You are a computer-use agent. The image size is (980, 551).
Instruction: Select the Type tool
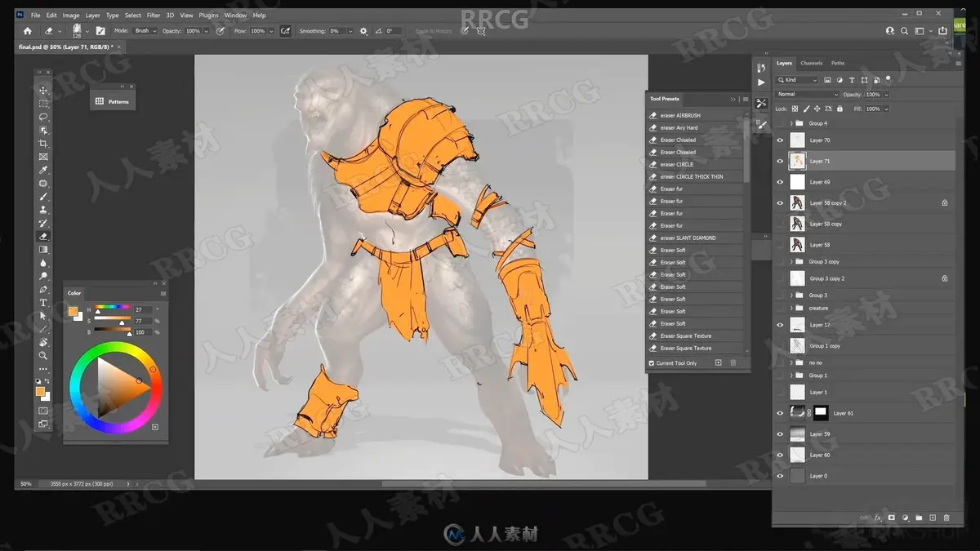pos(43,303)
